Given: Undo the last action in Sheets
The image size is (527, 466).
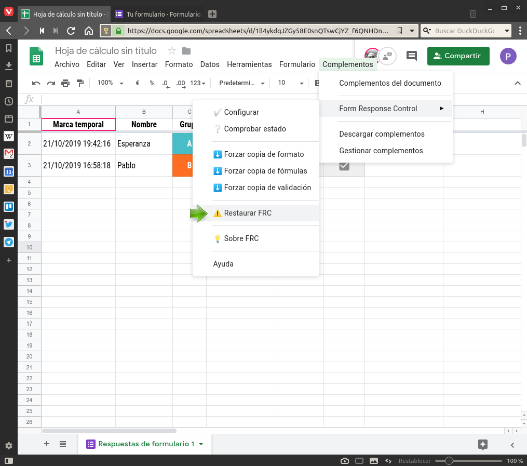Looking at the screenshot, I should tap(36, 83).
